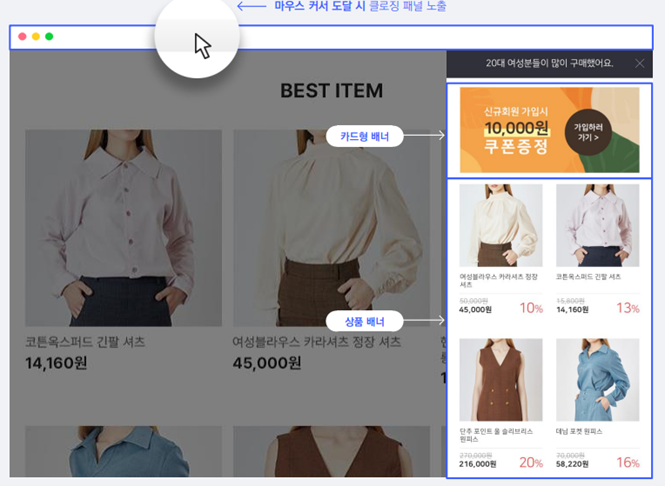This screenshot has width=665, height=486.
Task: Click the red window close dot
Action: pos(22,36)
